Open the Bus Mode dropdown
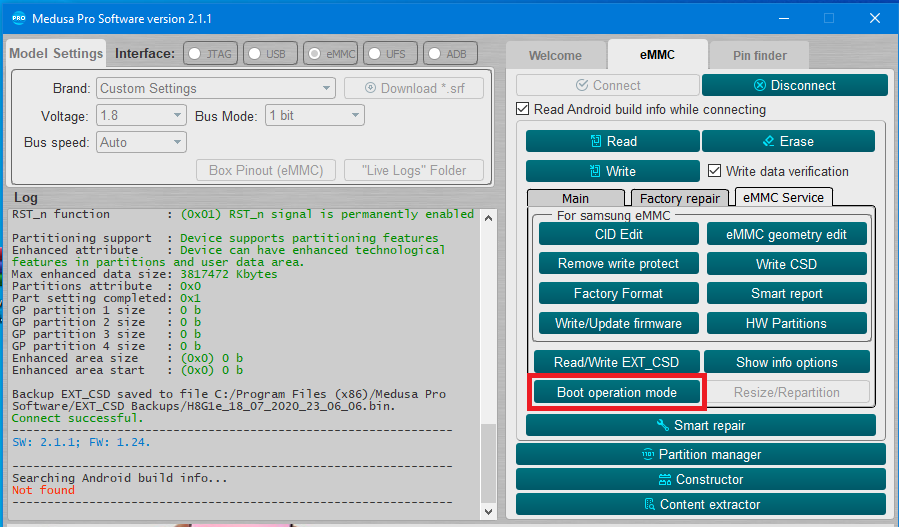 tap(315, 115)
